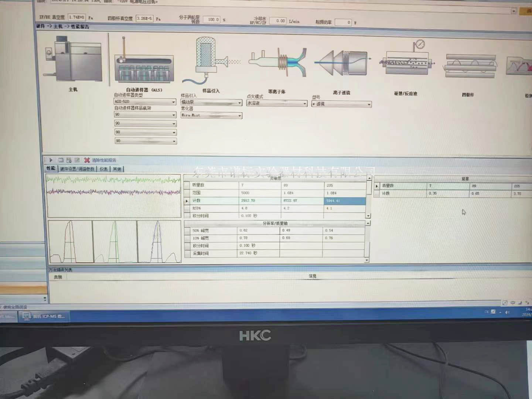Expand the 水溶液 ignition mode dropdown

(305, 104)
